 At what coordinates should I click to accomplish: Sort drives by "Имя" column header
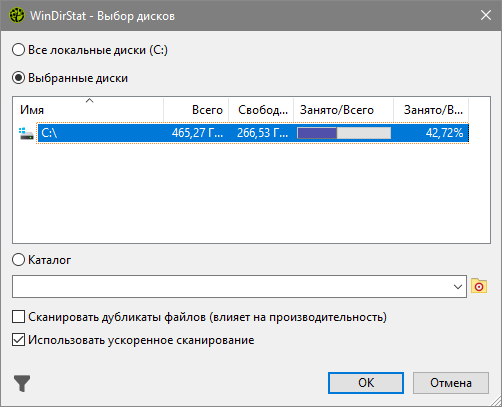coord(88,110)
